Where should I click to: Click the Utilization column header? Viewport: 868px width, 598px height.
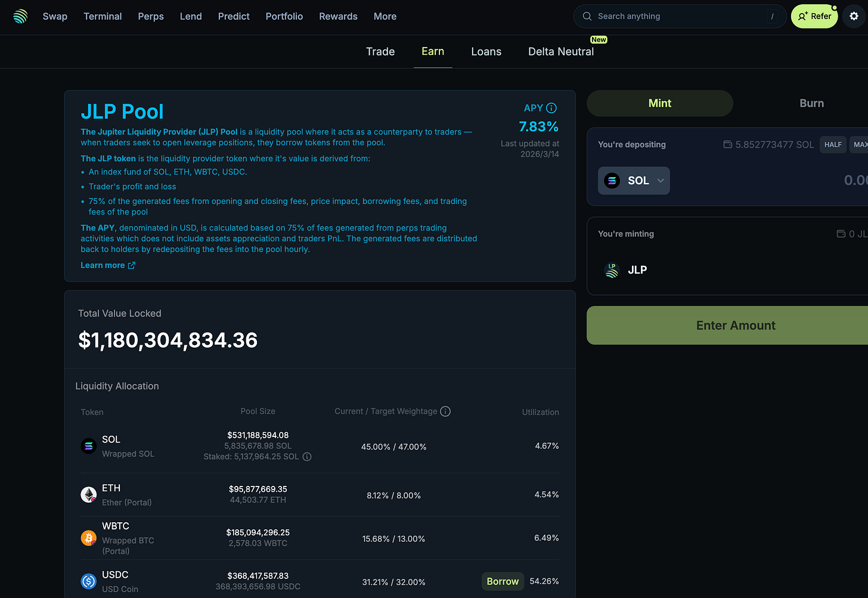tap(541, 412)
